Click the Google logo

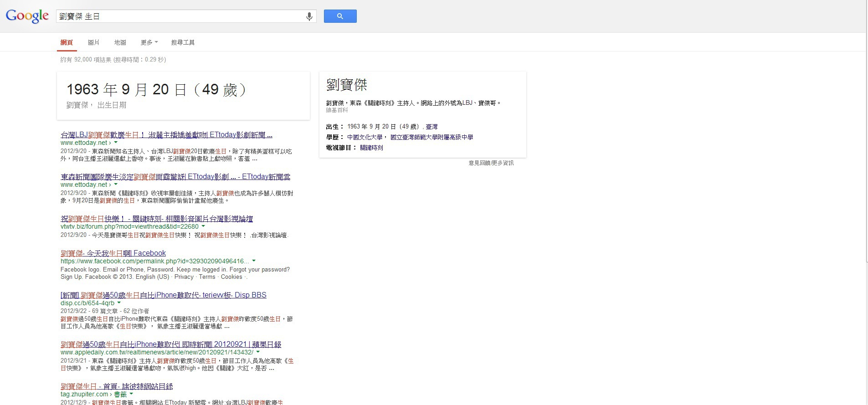coord(27,16)
